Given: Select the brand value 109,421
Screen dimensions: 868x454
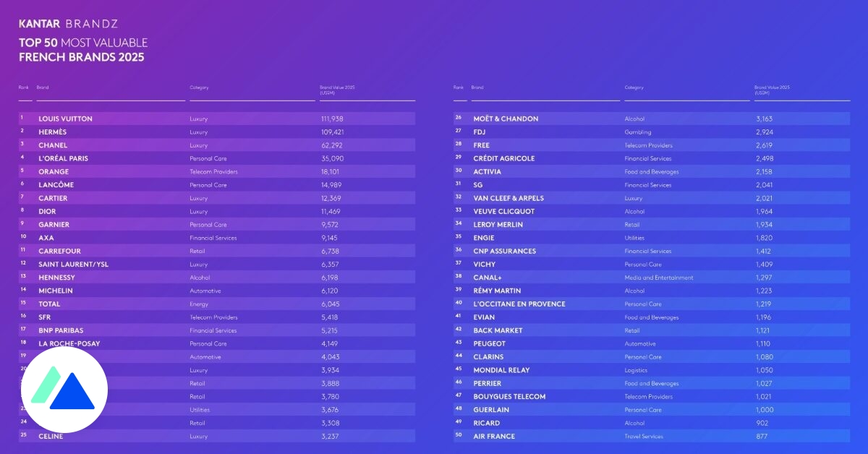Looking at the screenshot, I should (332, 132).
